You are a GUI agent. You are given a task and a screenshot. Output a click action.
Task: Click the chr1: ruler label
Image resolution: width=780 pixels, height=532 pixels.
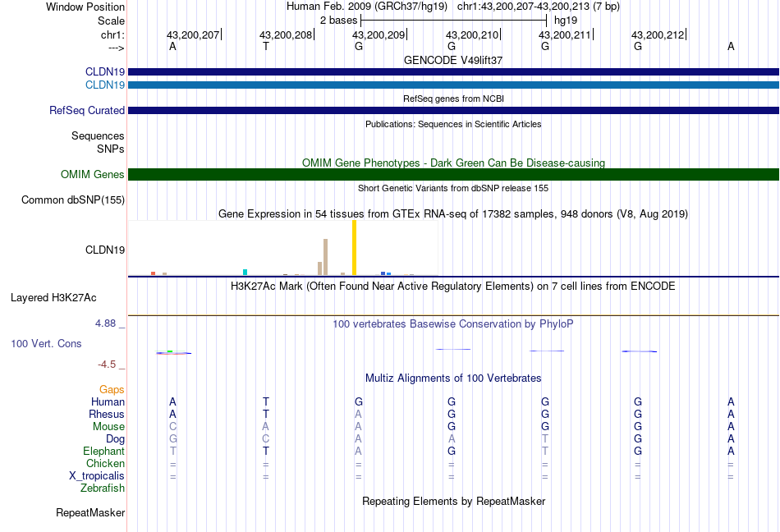click(112, 34)
